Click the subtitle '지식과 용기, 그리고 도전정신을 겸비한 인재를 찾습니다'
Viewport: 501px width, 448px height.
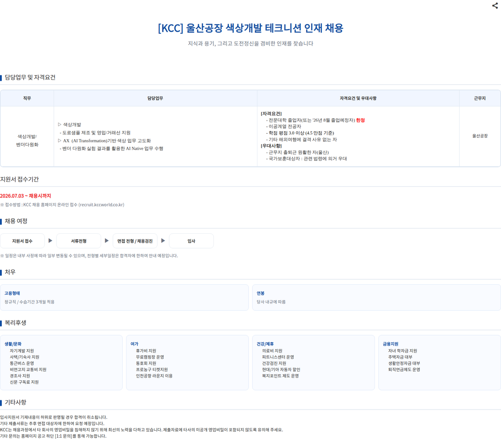pos(250,44)
